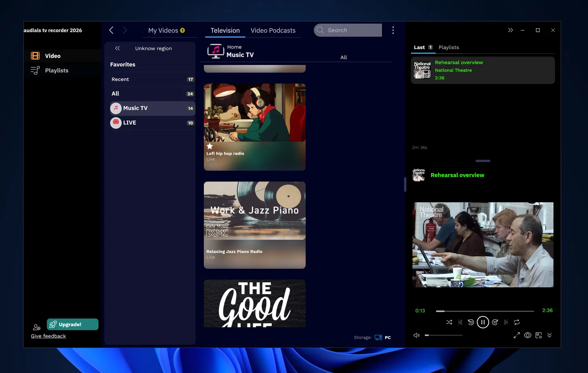Click the 2:36 total time label
Viewport: 588px width, 373px height.
point(547,310)
